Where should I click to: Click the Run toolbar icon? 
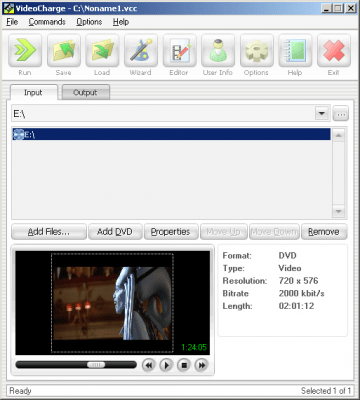coord(25,51)
